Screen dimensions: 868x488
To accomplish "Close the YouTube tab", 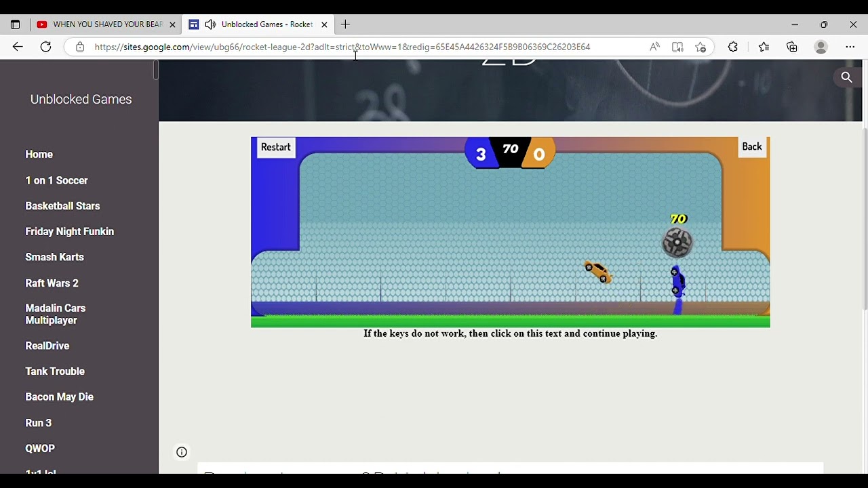I will [x=172, y=24].
